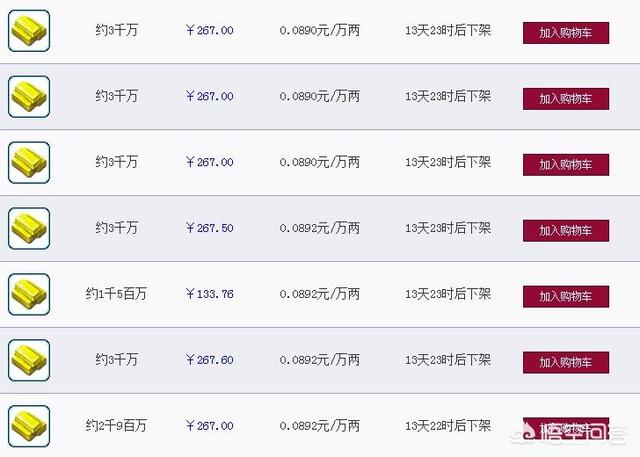This screenshot has width=640, height=457.
Task: Click gold ingot icon for the ¥267.60 listing
Action: [29, 361]
